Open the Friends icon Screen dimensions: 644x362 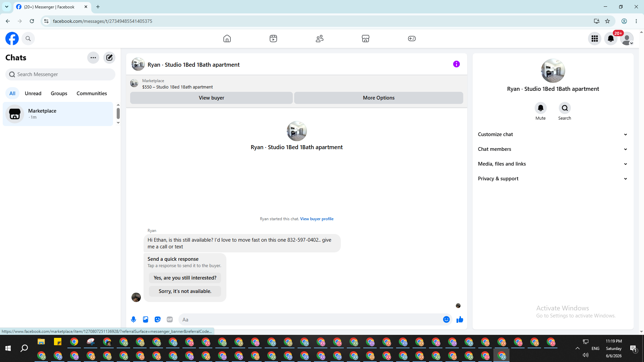[320, 39]
